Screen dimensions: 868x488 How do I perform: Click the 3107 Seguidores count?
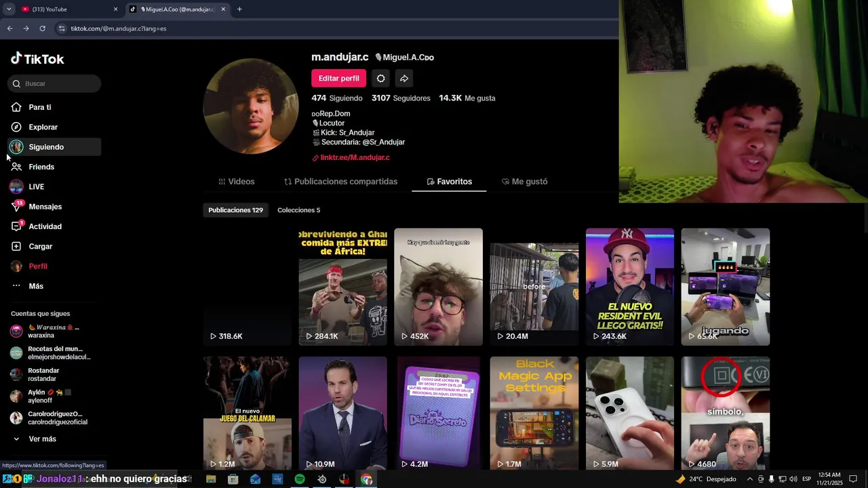401,98
